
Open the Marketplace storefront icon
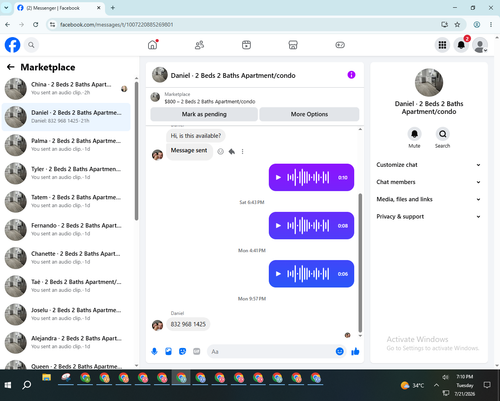[x=293, y=45]
